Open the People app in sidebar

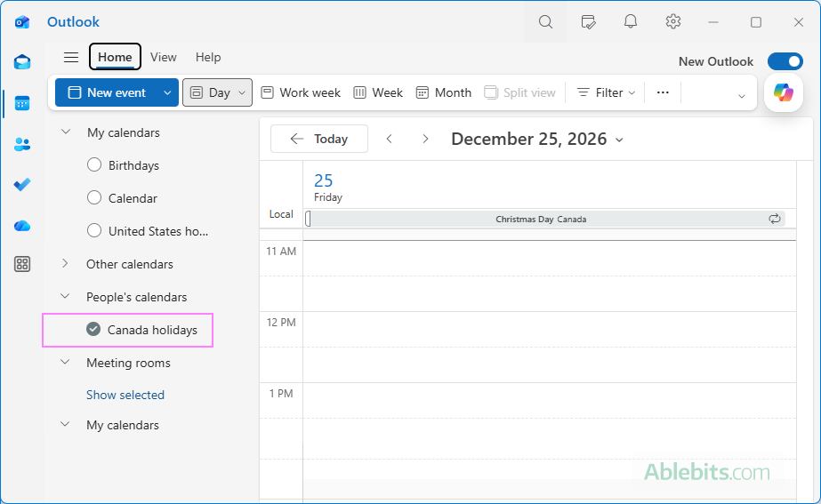[x=22, y=144]
